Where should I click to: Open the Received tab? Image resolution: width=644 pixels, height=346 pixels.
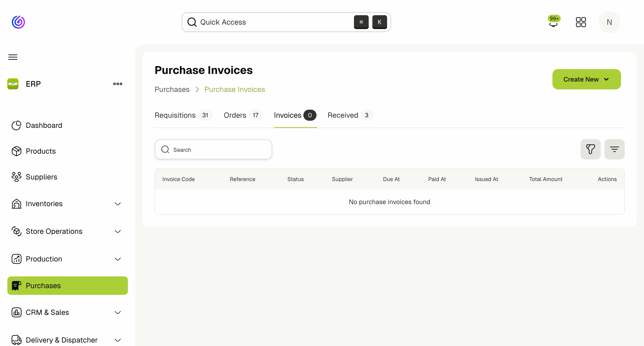click(x=343, y=115)
